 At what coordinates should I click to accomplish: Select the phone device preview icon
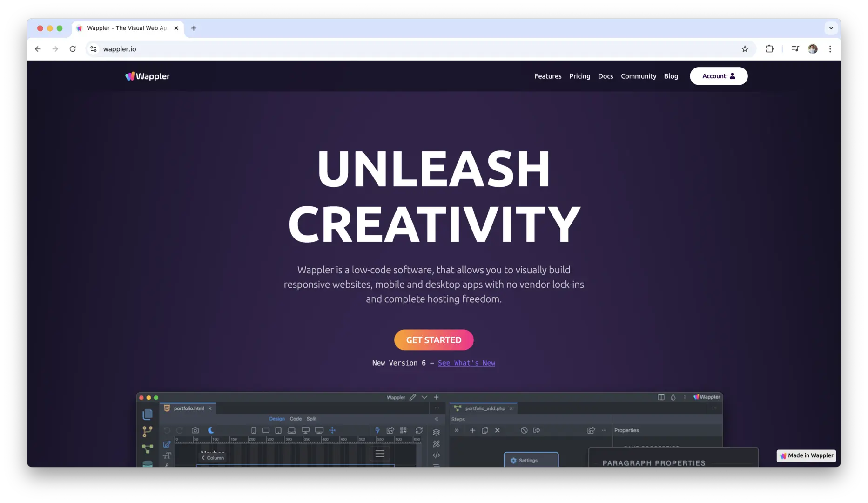pyautogui.click(x=254, y=430)
